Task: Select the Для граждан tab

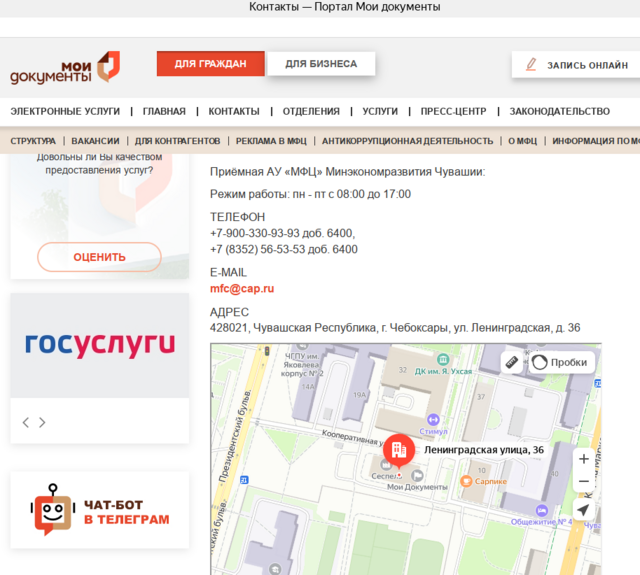Action: [211, 64]
